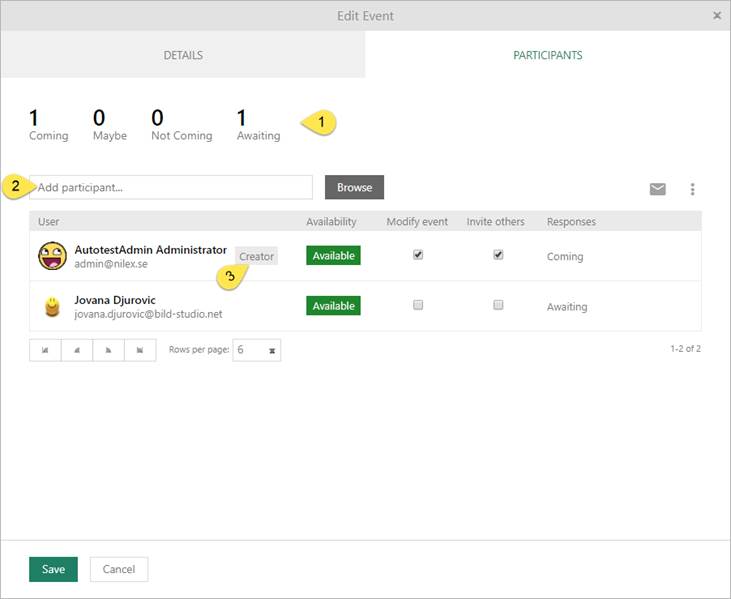The image size is (731, 599).
Task: Switch to the Details tab
Action: tap(183, 55)
